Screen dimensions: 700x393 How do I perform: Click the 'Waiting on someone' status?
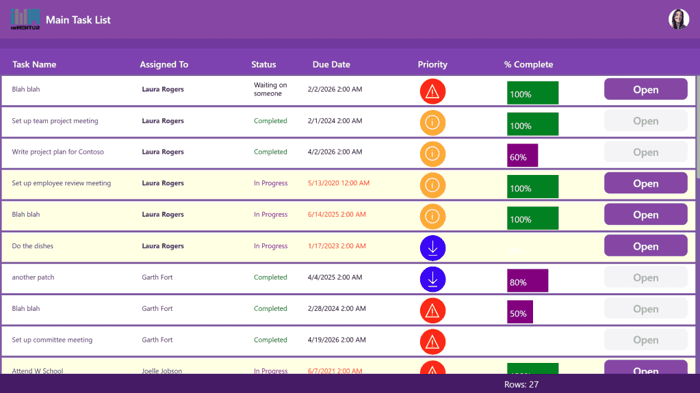(270, 89)
